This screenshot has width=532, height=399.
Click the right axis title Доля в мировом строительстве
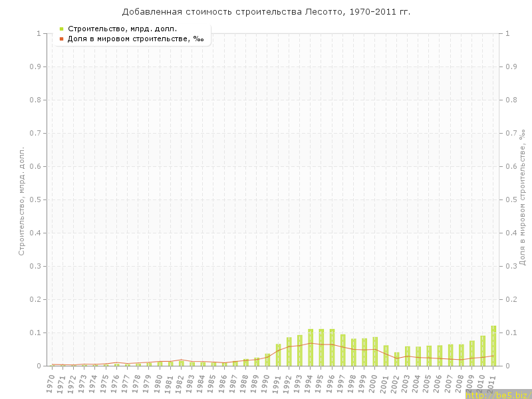[x=522, y=198]
